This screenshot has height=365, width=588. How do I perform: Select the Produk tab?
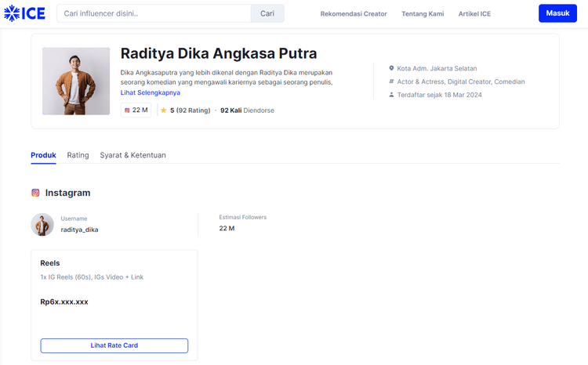43,155
